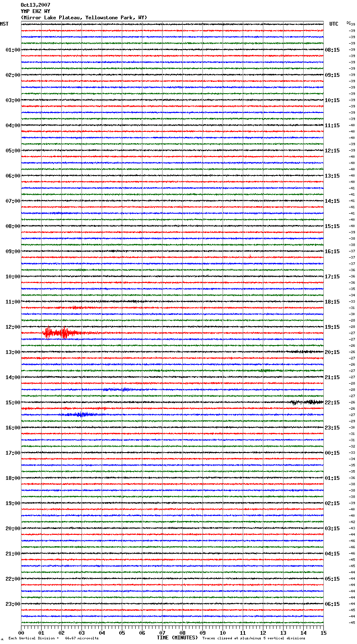This screenshot has width=357, height=644.
Task: Click the black seismic burst at end of 15:00 trace
Action: click(307, 402)
